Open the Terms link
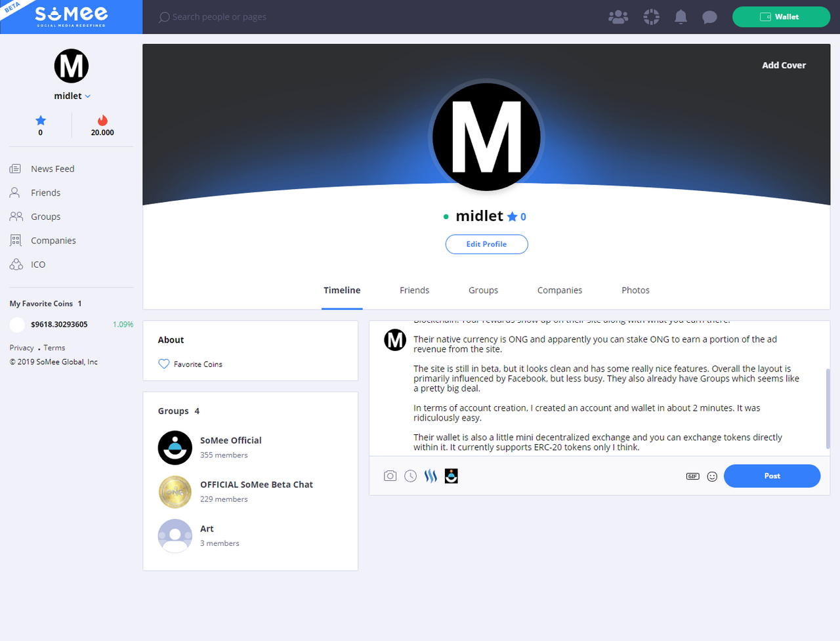 (x=54, y=348)
